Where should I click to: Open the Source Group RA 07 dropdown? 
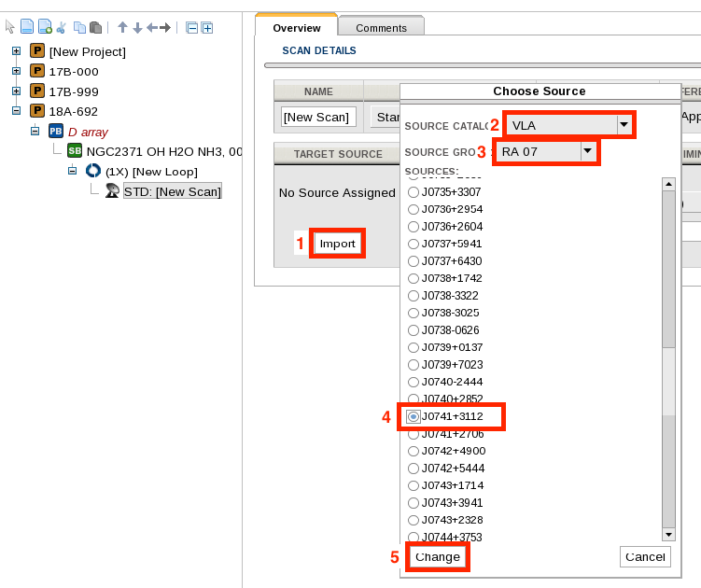coord(586,151)
